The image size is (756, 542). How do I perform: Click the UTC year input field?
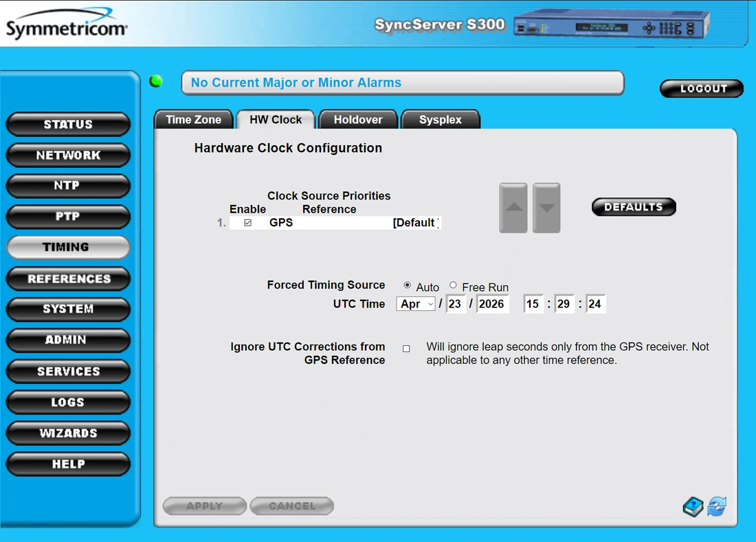pos(492,304)
